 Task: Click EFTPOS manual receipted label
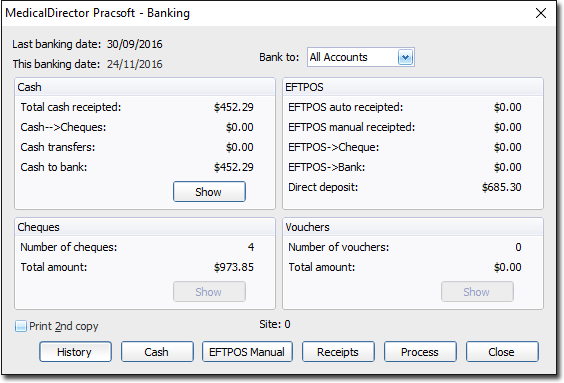click(351, 127)
